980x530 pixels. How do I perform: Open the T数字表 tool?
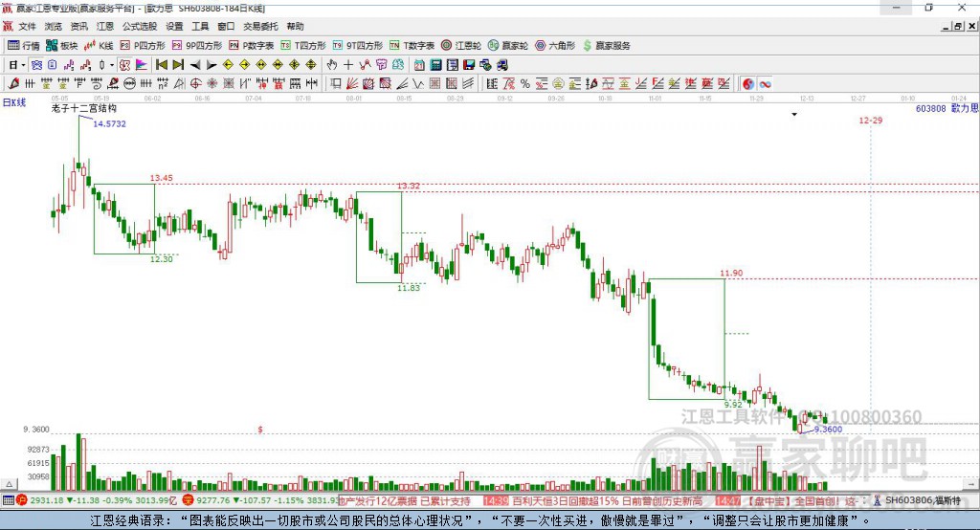pyautogui.click(x=412, y=46)
